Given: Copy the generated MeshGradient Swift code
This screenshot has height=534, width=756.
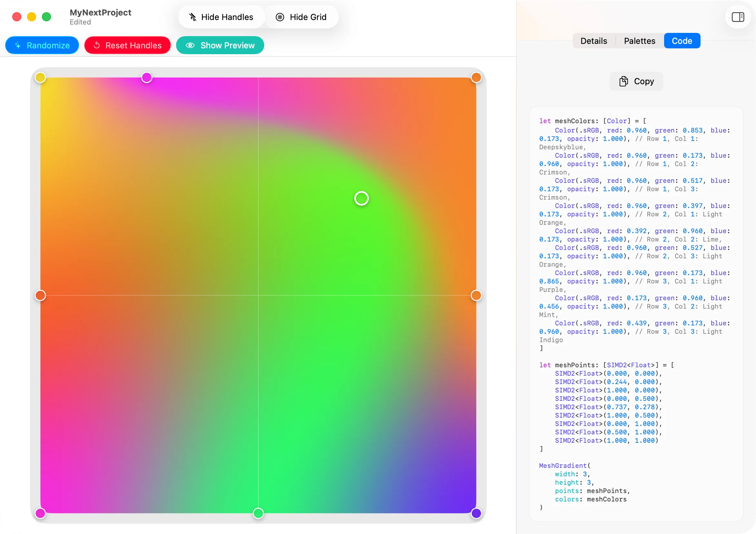Looking at the screenshot, I should [x=636, y=81].
